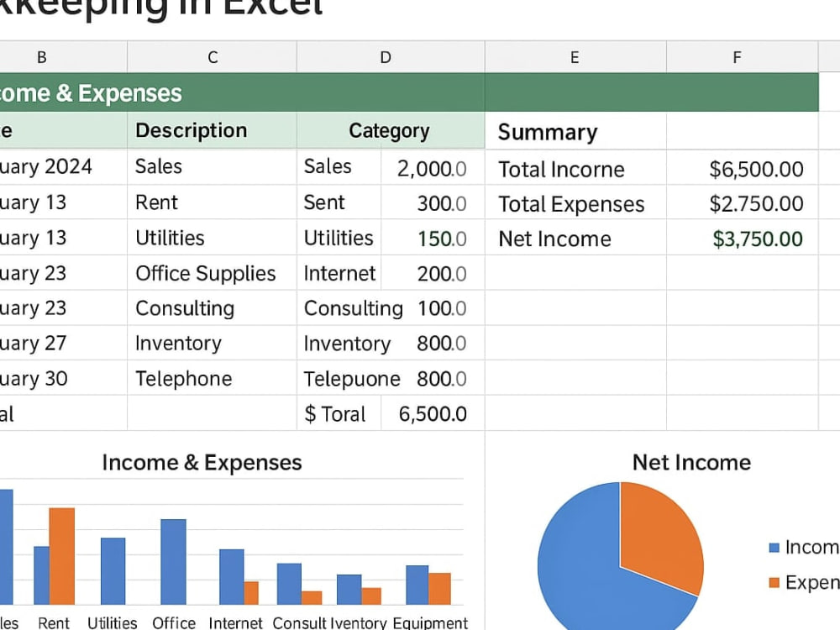Click the Category header cell

[391, 130]
